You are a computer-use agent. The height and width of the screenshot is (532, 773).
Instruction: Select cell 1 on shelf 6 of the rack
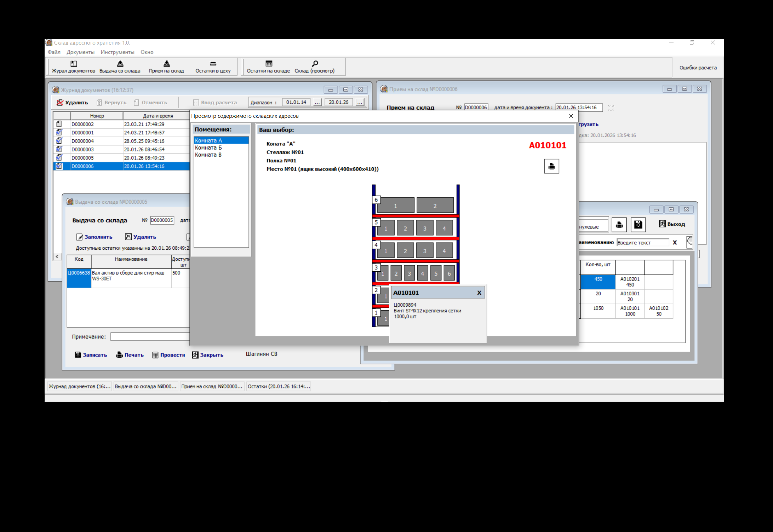click(x=396, y=205)
